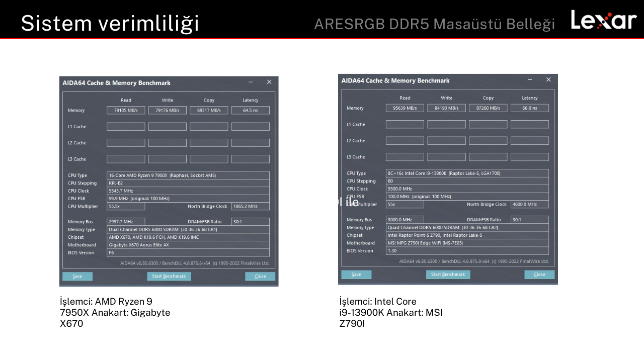Click the 100.0 MHz CPU FSB value
Screen dimensions: 644x362
(467, 197)
